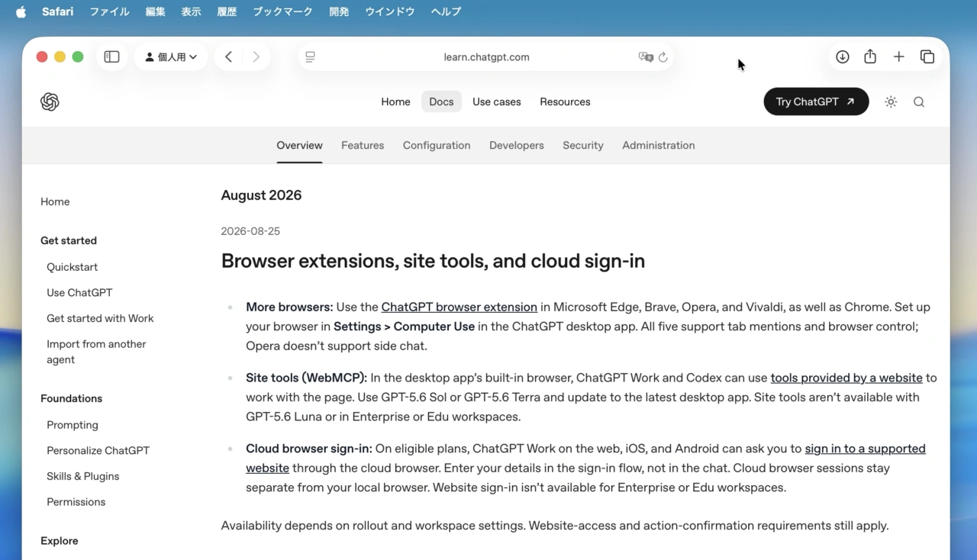Switch to the Developers tab
The width and height of the screenshot is (977, 560).
click(517, 145)
